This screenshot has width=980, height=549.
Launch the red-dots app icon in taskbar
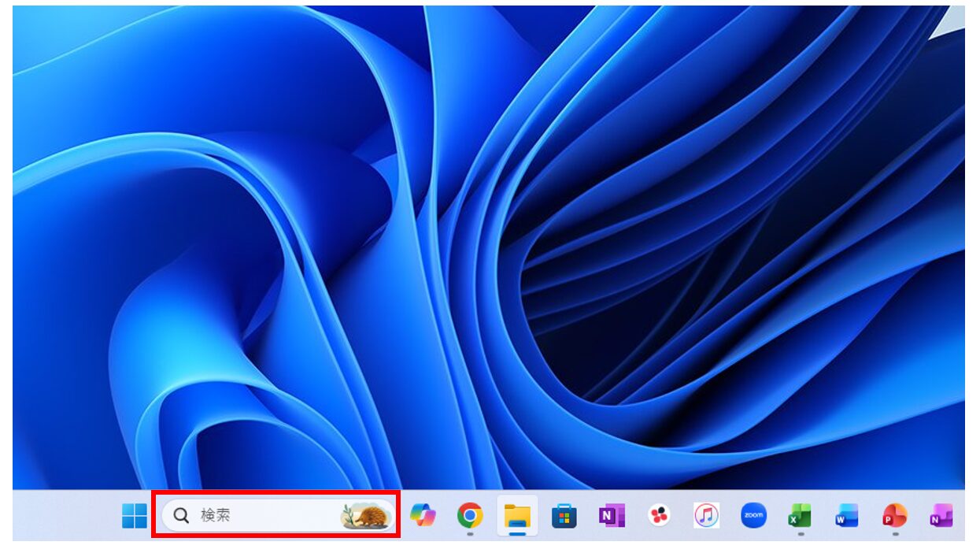(659, 516)
